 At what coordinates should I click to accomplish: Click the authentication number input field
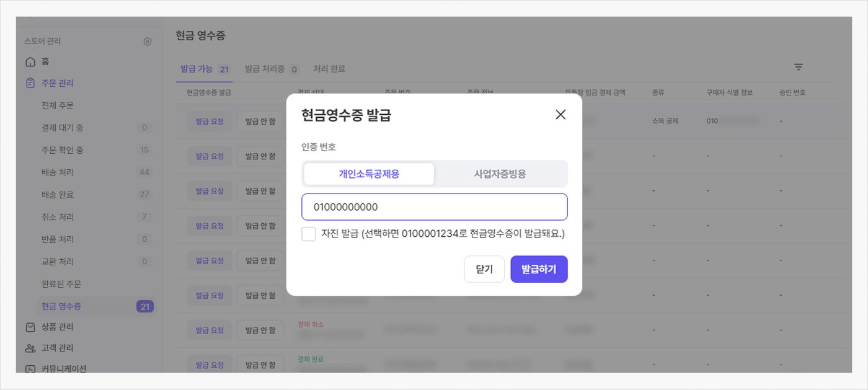click(x=434, y=207)
